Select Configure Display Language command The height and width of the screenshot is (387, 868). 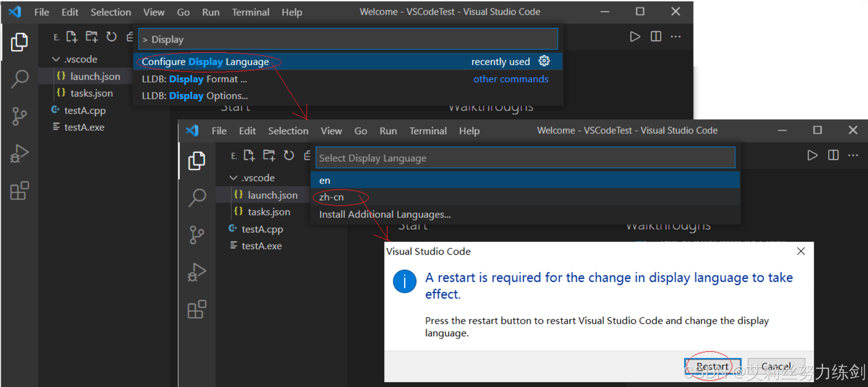348,62
